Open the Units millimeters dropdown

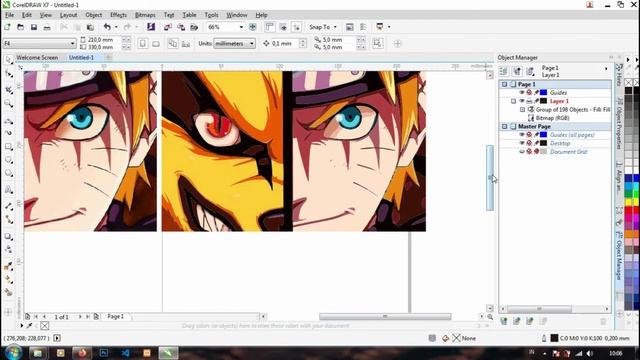point(252,43)
